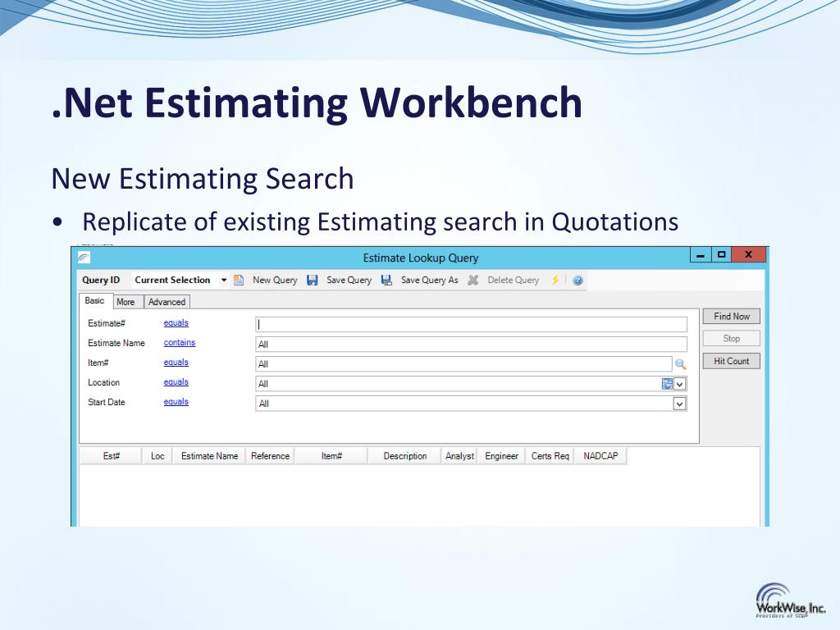
Task: Click the Engineer column header
Action: [501, 456]
